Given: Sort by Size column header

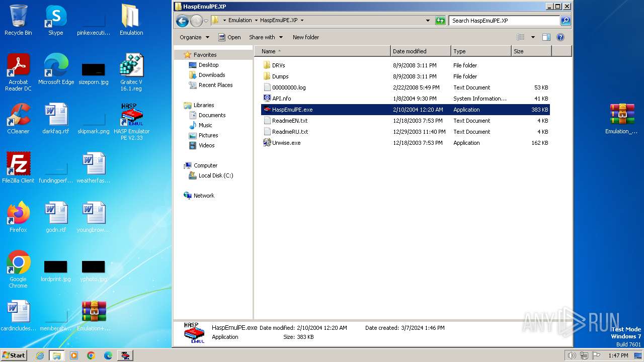Looking at the screenshot, I should click(x=531, y=51).
